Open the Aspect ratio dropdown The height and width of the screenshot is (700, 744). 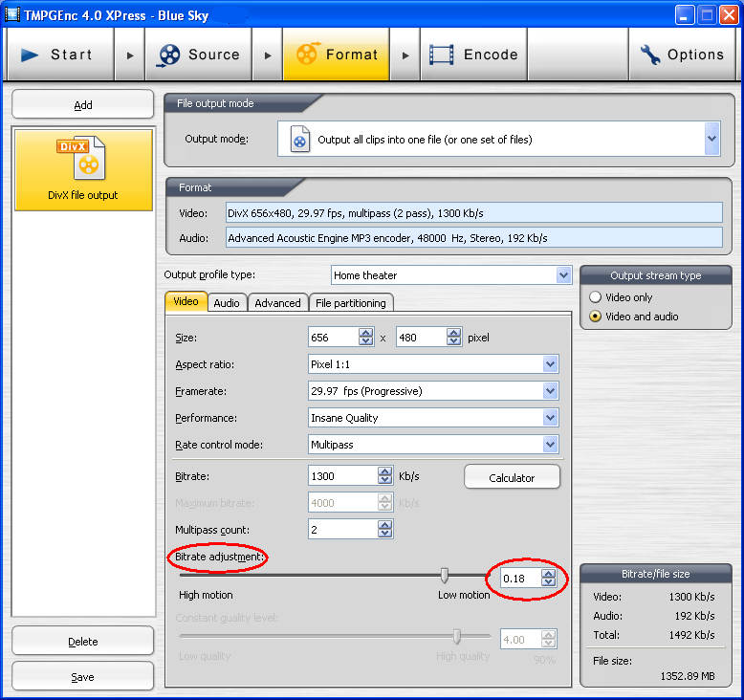[550, 364]
